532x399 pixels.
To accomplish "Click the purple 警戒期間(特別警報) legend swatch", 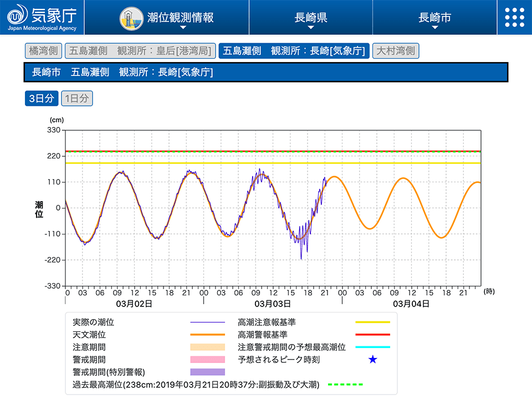I will pos(207,372).
